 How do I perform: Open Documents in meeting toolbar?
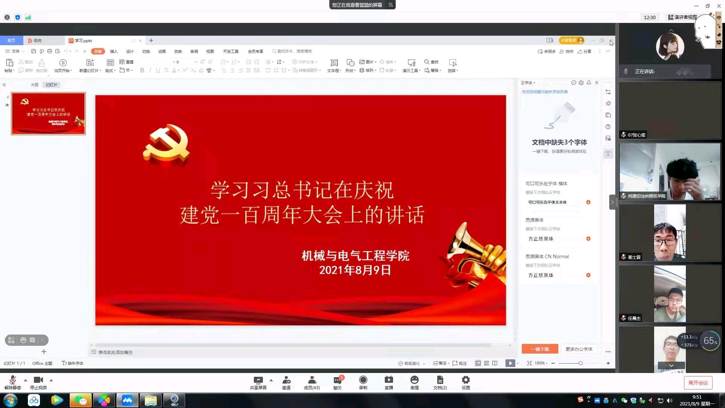pyautogui.click(x=440, y=382)
